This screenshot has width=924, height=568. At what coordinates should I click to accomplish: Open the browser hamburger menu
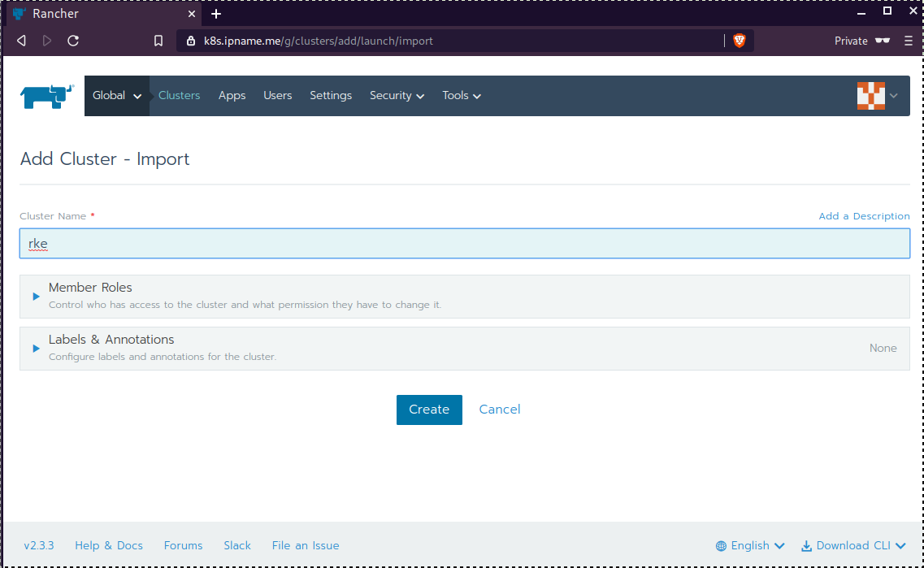(909, 41)
